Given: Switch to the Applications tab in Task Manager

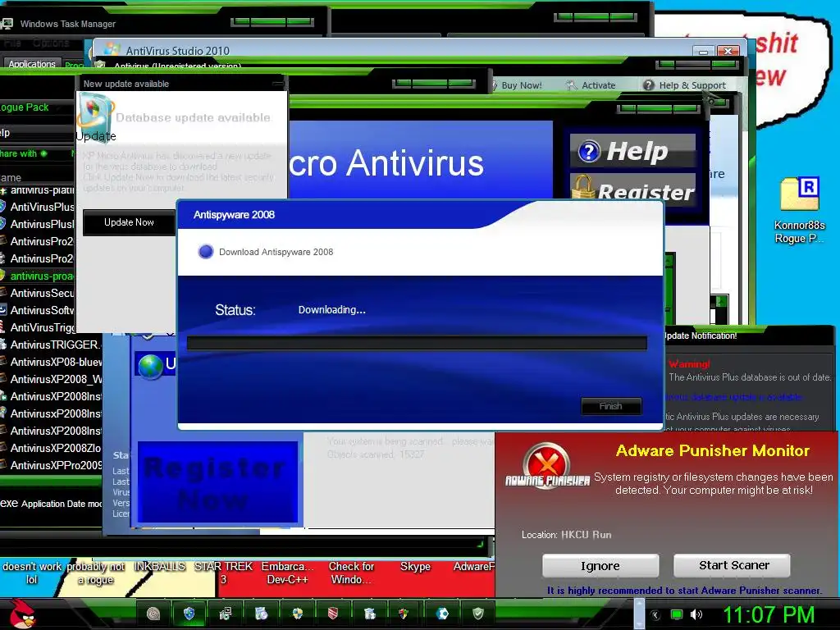Looking at the screenshot, I should (32, 64).
